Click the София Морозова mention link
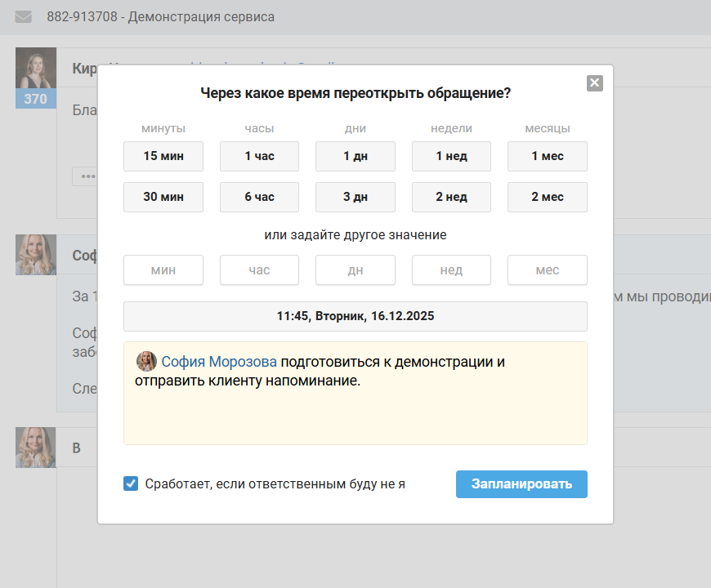The image size is (711, 588). (x=219, y=362)
